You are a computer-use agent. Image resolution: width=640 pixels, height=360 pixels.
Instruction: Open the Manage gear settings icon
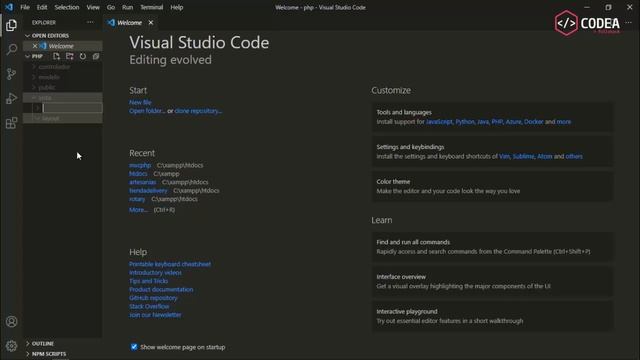click(11, 346)
